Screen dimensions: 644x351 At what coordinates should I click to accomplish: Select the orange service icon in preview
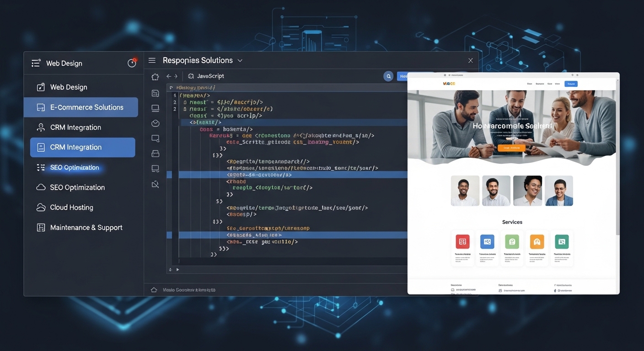click(537, 241)
